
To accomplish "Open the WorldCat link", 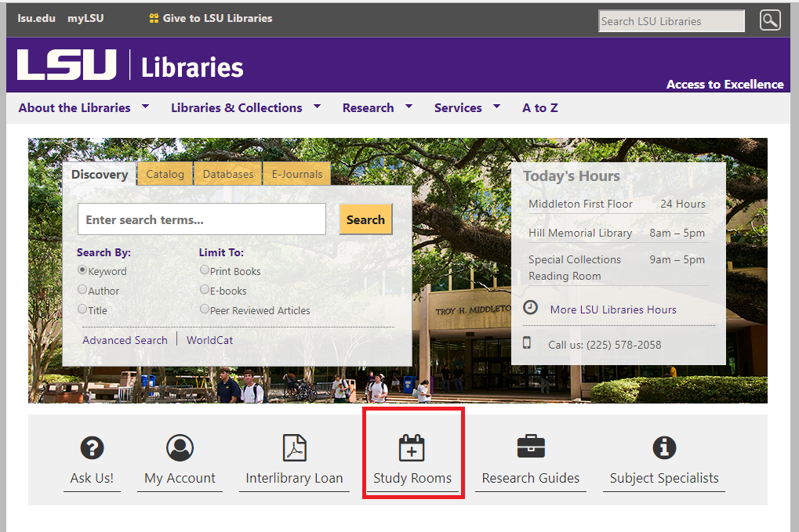I will 209,340.
